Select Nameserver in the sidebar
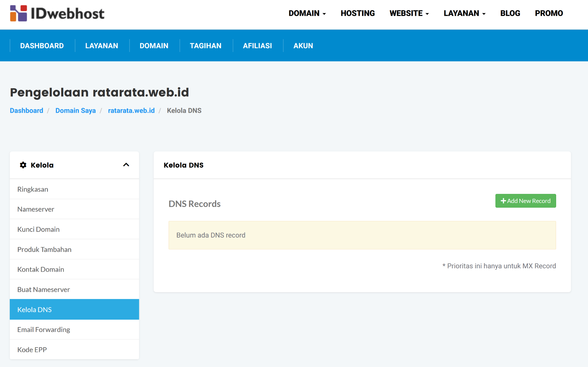The width and height of the screenshot is (588, 367). [74, 209]
